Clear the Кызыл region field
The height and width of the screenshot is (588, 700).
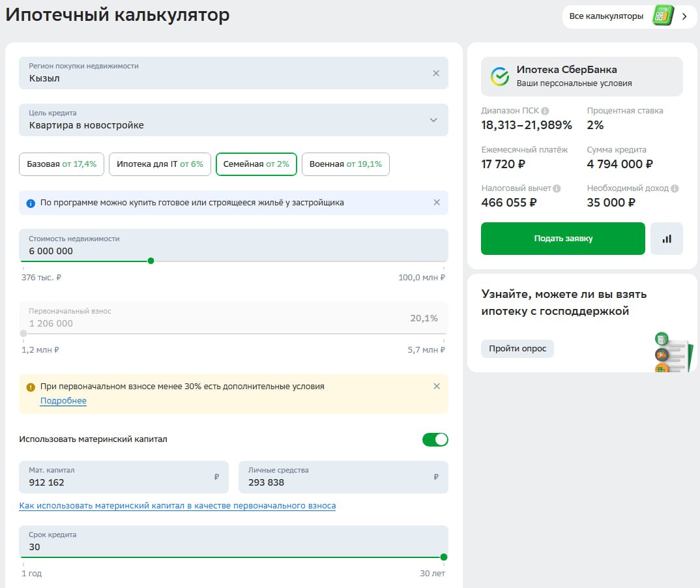coord(436,73)
